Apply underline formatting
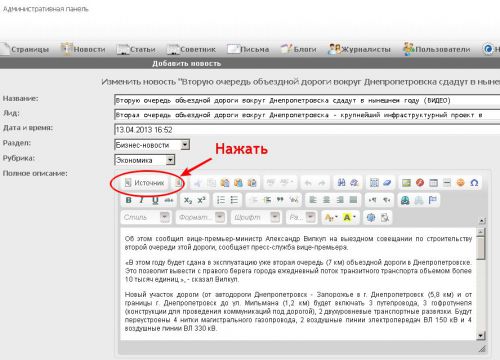This screenshot has height=360, width=500. pyautogui.click(x=155, y=200)
